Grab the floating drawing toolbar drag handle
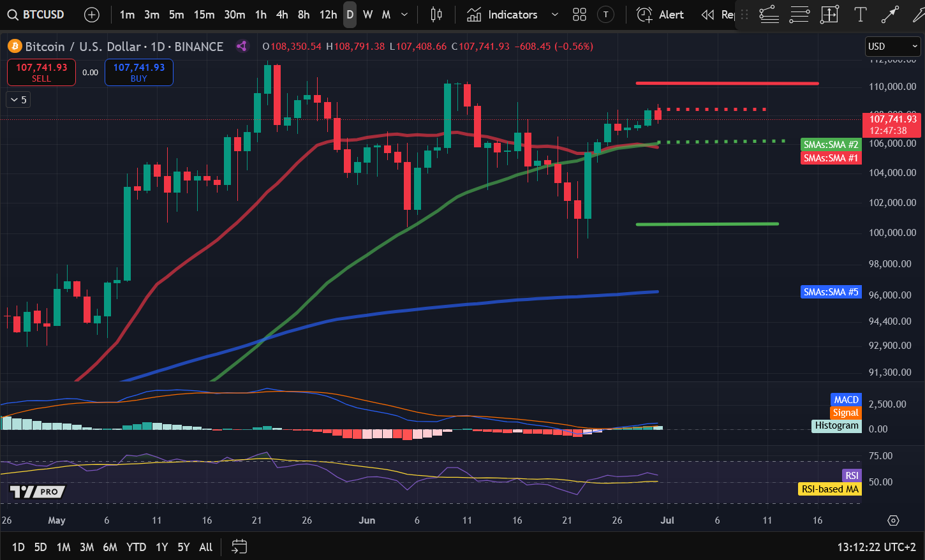925x560 pixels. click(744, 14)
